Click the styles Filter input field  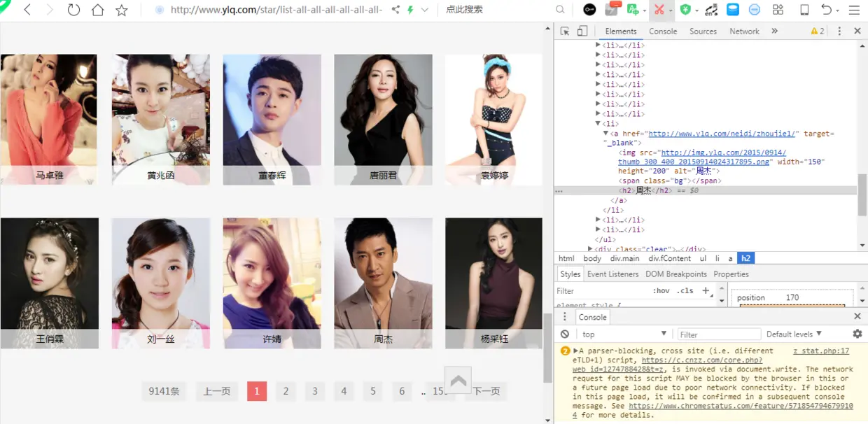(602, 290)
